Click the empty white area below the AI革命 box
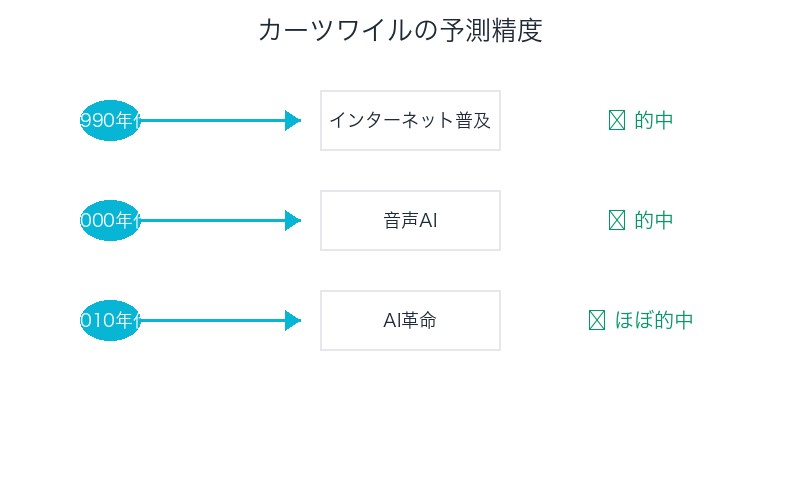The height and width of the screenshot is (500, 800). pos(410,420)
